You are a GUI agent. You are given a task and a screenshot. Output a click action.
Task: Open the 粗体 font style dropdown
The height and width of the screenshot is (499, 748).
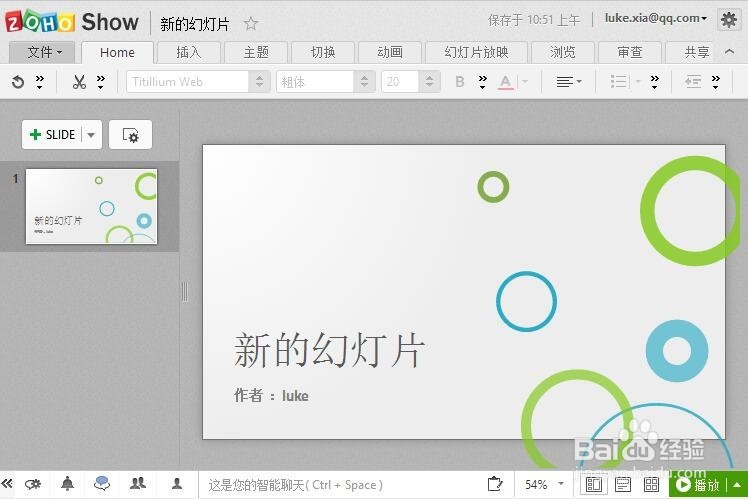364,82
